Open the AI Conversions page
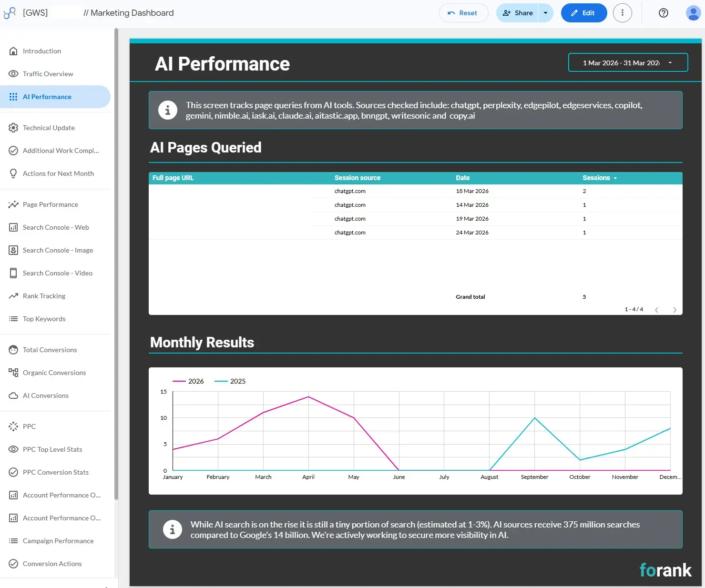The height and width of the screenshot is (588, 705). point(55,395)
